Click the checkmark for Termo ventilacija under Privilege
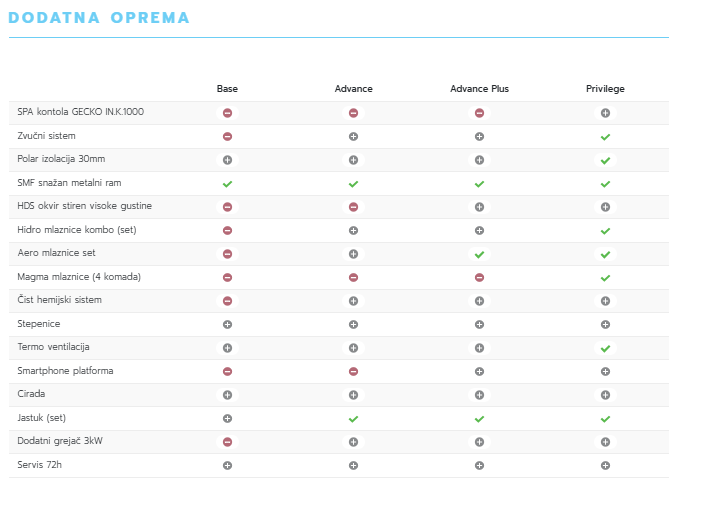703x506 pixels. click(605, 348)
